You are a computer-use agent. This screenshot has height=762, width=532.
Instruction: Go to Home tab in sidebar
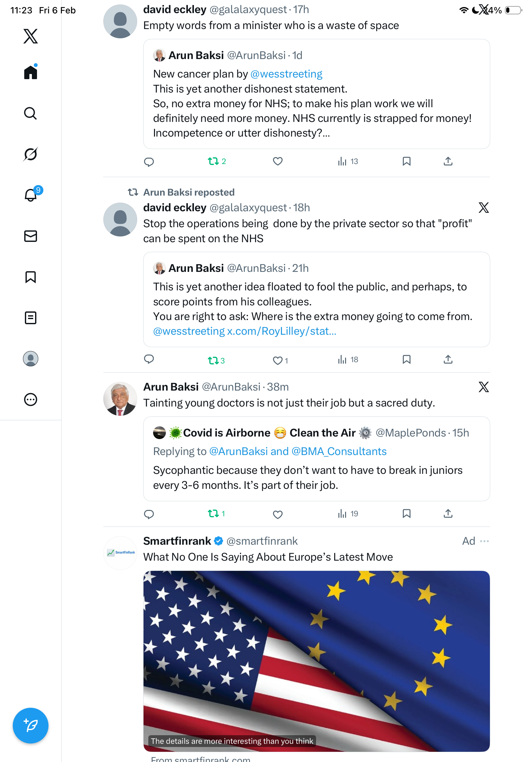tap(31, 72)
